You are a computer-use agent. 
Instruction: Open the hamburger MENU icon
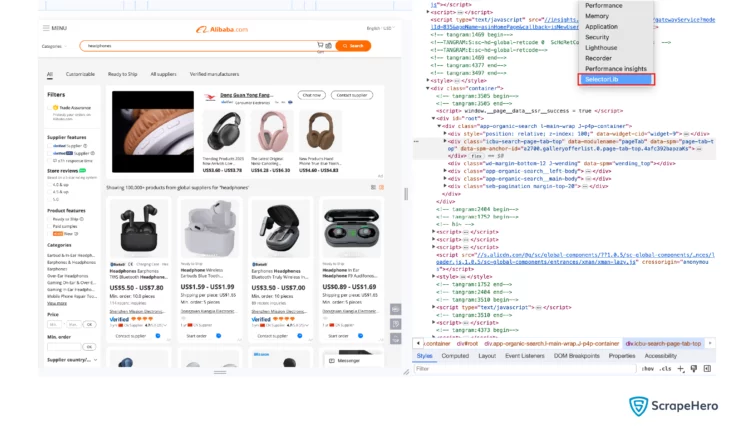click(46, 28)
